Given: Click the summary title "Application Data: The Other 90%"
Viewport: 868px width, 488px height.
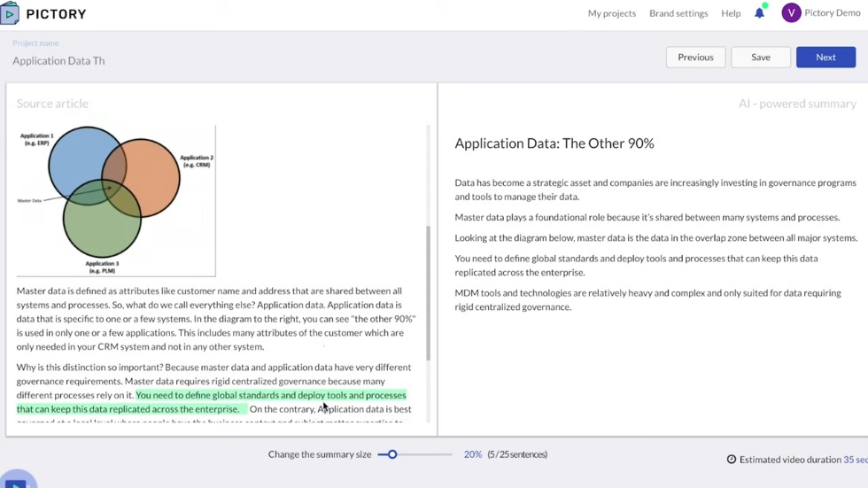Looking at the screenshot, I should (x=554, y=143).
